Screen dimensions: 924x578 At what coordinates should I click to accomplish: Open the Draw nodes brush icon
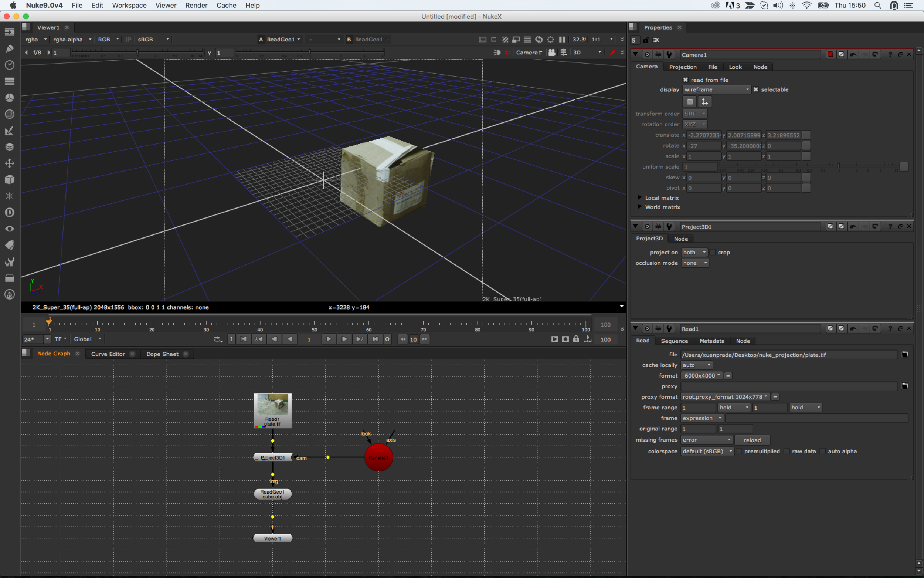pyautogui.click(x=10, y=48)
